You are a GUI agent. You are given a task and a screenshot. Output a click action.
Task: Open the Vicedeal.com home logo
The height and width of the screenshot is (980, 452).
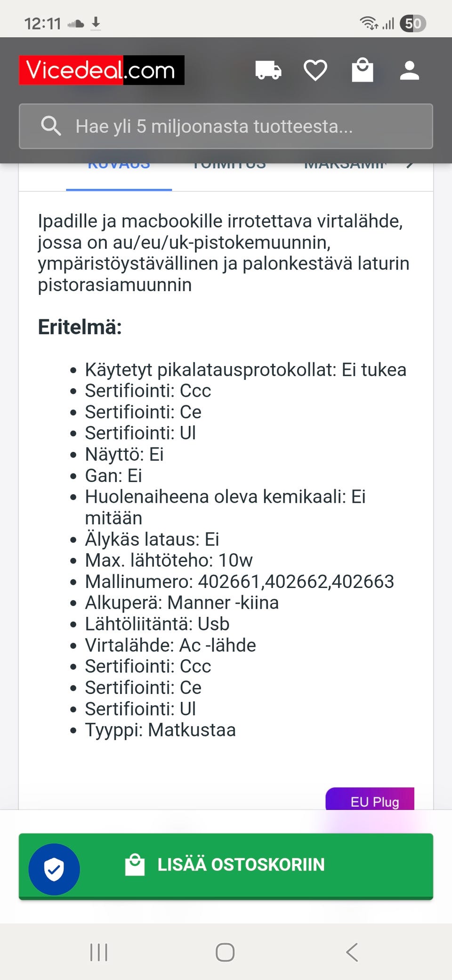[x=101, y=70]
